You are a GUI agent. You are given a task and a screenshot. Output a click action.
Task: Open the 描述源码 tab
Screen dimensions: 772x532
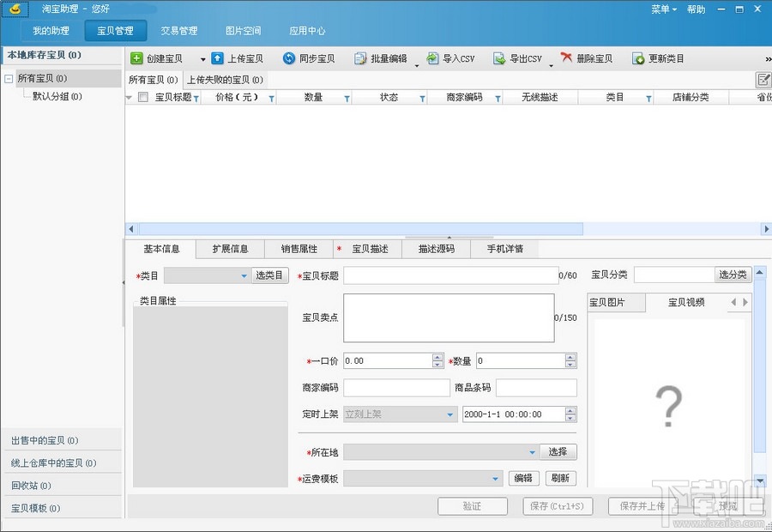click(437, 249)
